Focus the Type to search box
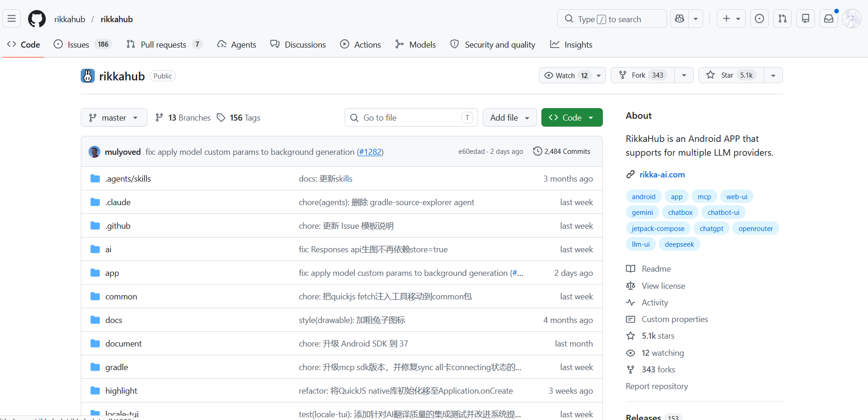Screen dimensions: 868x420 click(612, 19)
